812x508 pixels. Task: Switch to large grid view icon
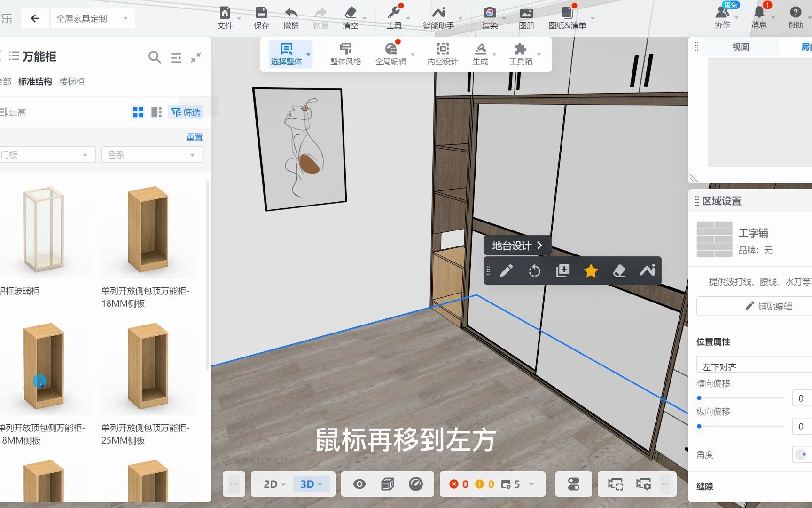138,112
